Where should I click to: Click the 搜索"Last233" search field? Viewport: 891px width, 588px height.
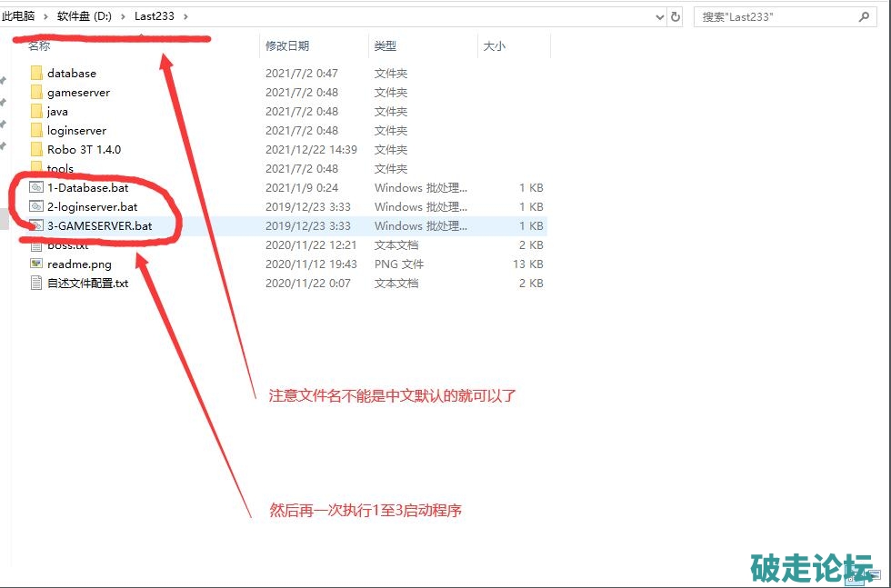773,16
